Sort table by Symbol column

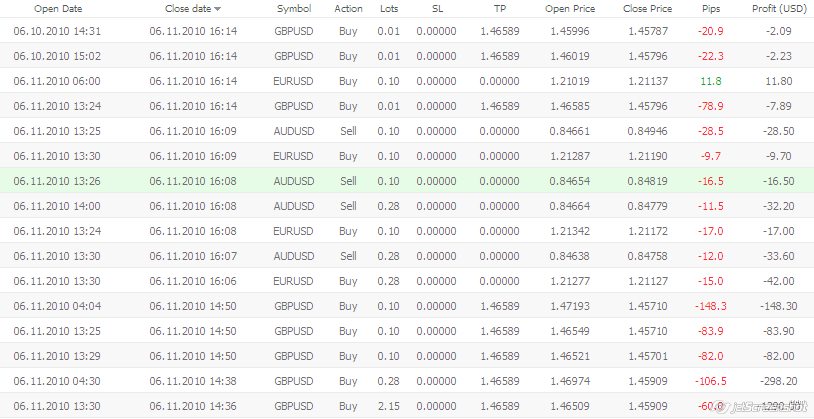(294, 9)
